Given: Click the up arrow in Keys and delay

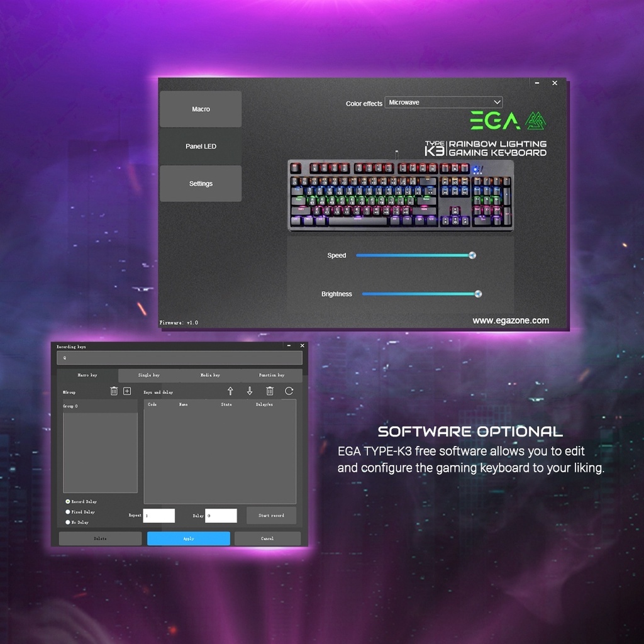Looking at the screenshot, I should pyautogui.click(x=230, y=391).
